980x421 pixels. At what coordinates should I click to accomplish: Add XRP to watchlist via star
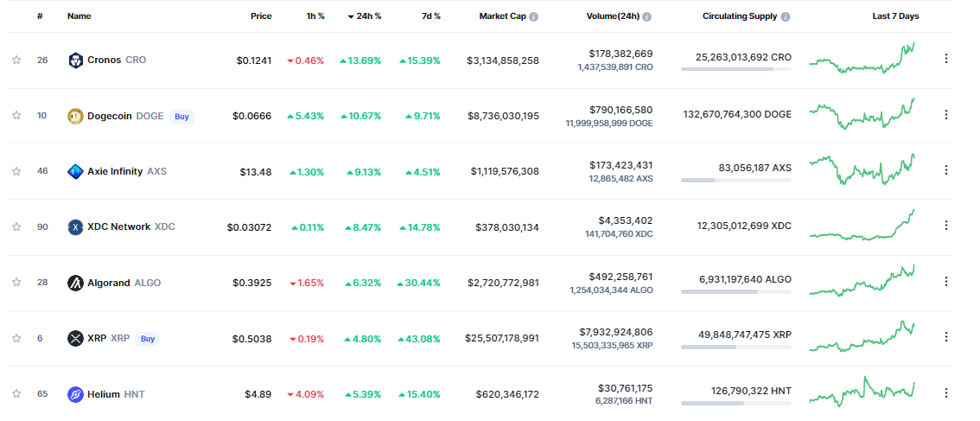[x=16, y=338]
